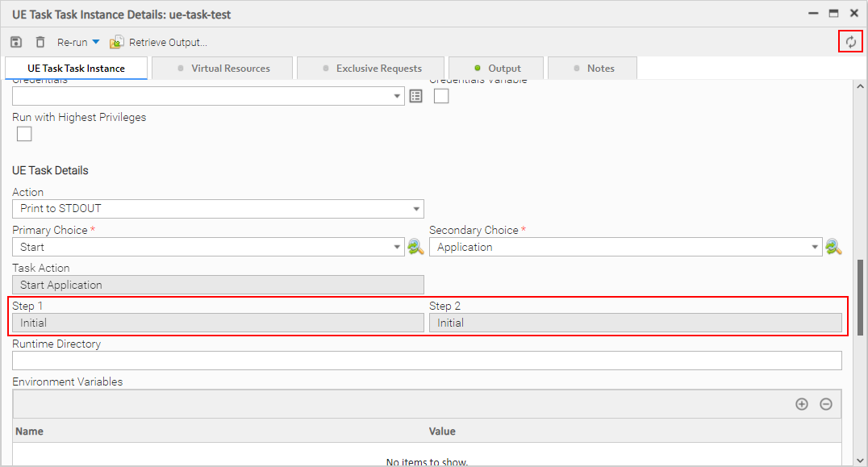This screenshot has height=467, width=868.
Task: Enable Run with Highest Privileges checkbox
Action: [x=24, y=134]
